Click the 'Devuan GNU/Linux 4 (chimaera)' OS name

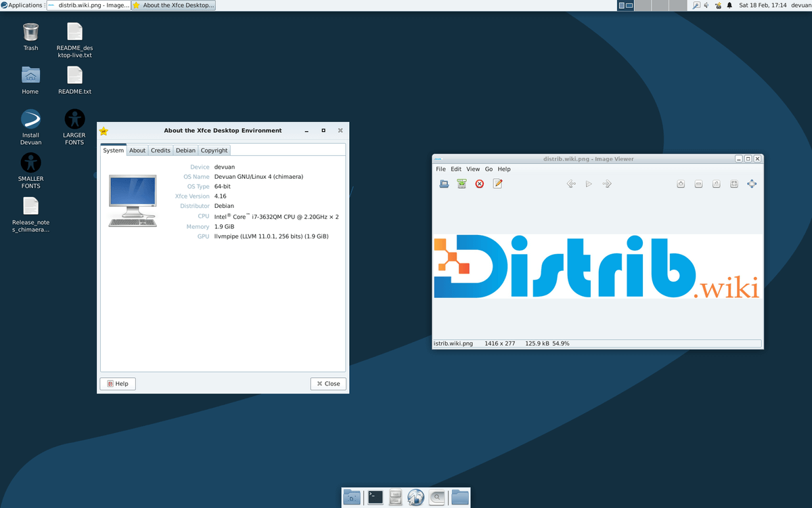click(258, 177)
